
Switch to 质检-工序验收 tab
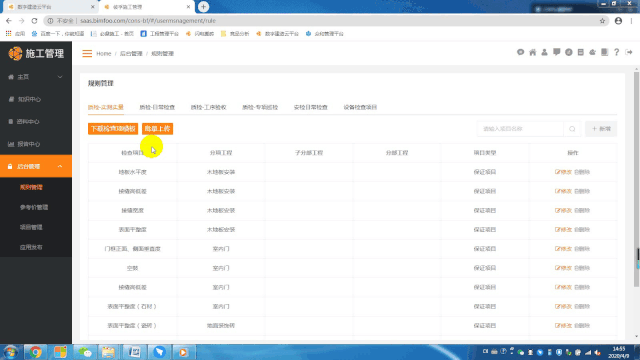point(209,107)
